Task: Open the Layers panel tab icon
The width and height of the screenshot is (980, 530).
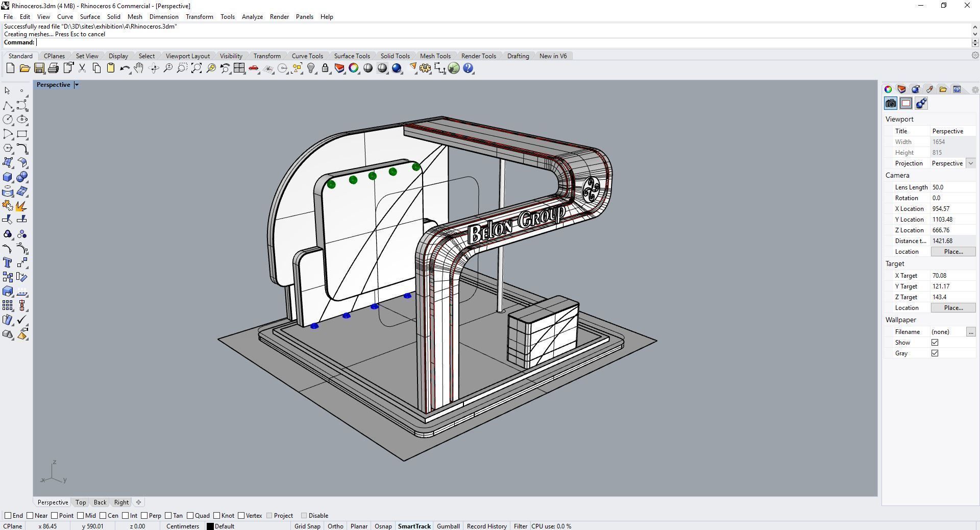Action: 901,89
